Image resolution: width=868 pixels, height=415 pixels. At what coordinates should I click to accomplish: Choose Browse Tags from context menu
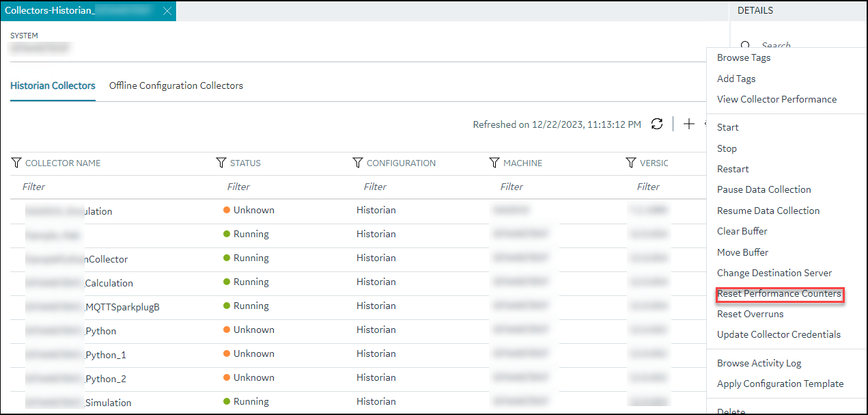pyautogui.click(x=744, y=57)
